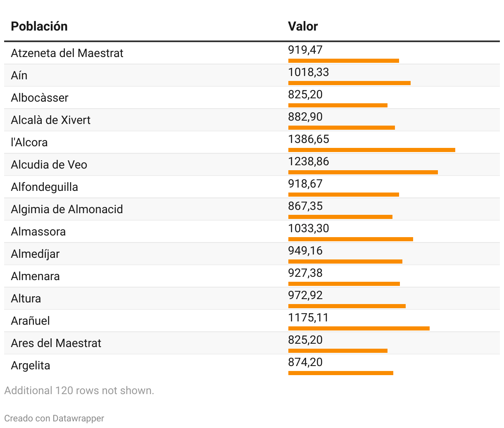The width and height of the screenshot is (504, 428).
Task: Click the value 1238,86 for Alcudia de Veo
Action: click(x=309, y=161)
